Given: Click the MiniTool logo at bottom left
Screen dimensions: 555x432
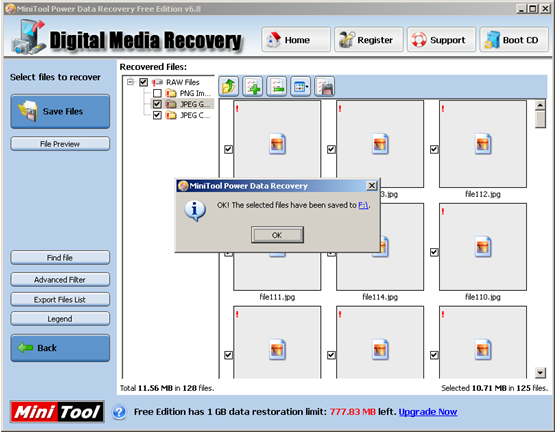Looking at the screenshot, I should [57, 412].
